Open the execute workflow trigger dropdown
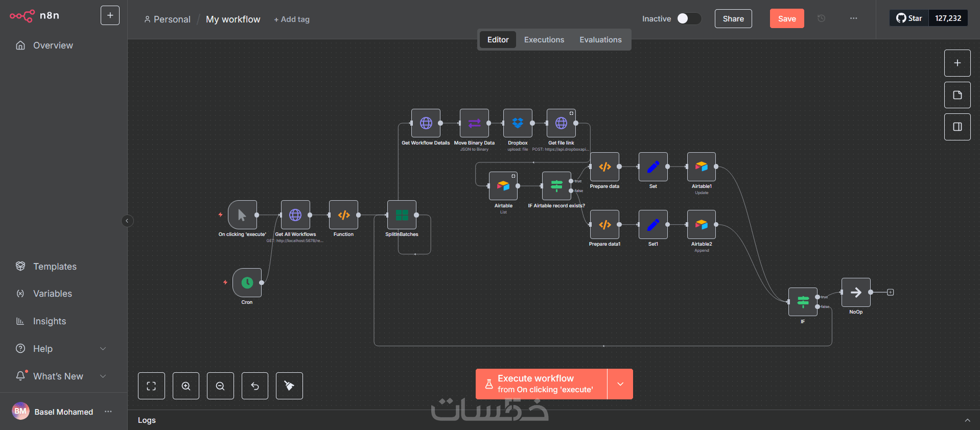The height and width of the screenshot is (430, 980). pyautogui.click(x=620, y=384)
